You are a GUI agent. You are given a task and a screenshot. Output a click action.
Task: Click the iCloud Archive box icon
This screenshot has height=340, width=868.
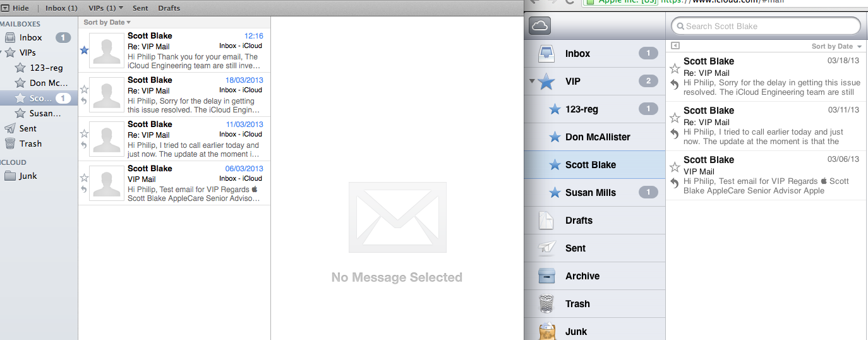(x=546, y=276)
